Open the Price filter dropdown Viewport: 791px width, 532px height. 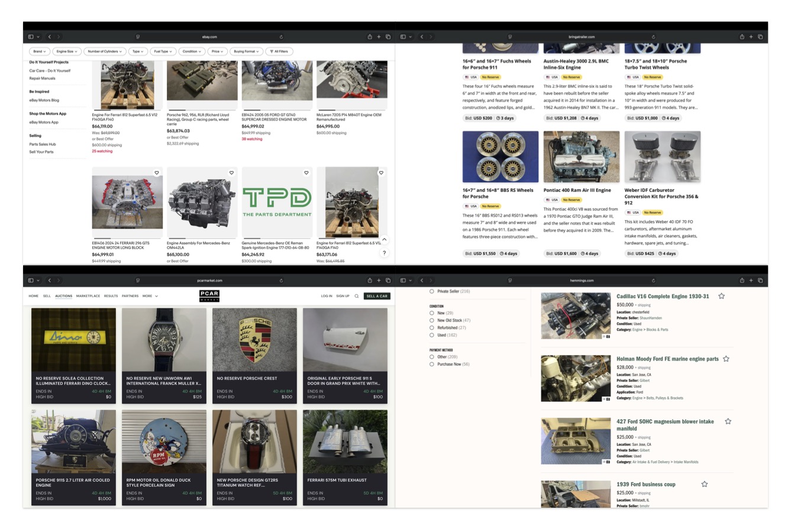[217, 51]
